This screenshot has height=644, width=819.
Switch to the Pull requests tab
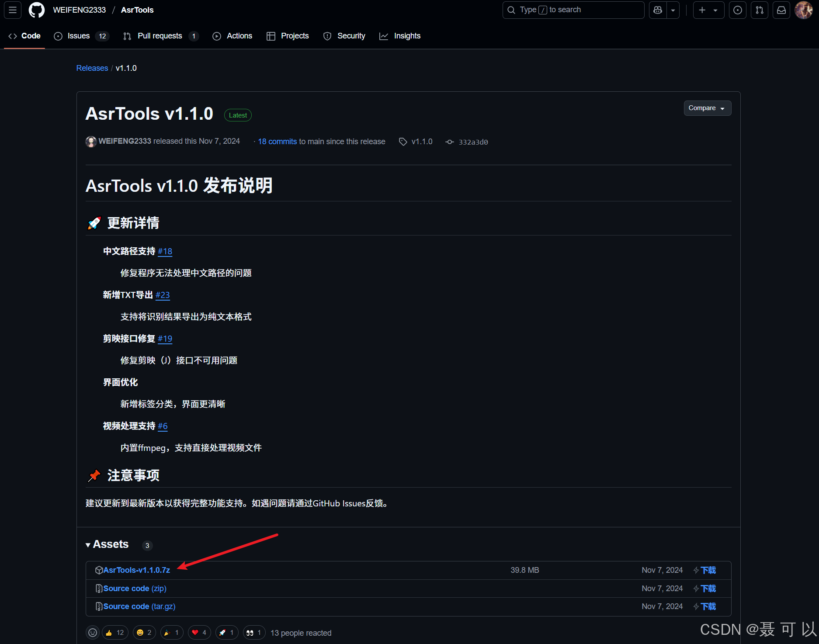pyautogui.click(x=161, y=36)
